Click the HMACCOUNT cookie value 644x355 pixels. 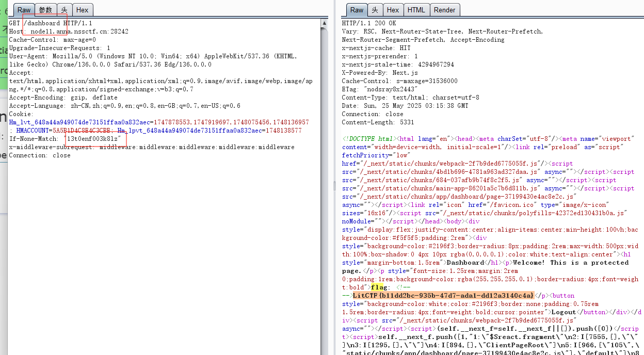click(81, 131)
